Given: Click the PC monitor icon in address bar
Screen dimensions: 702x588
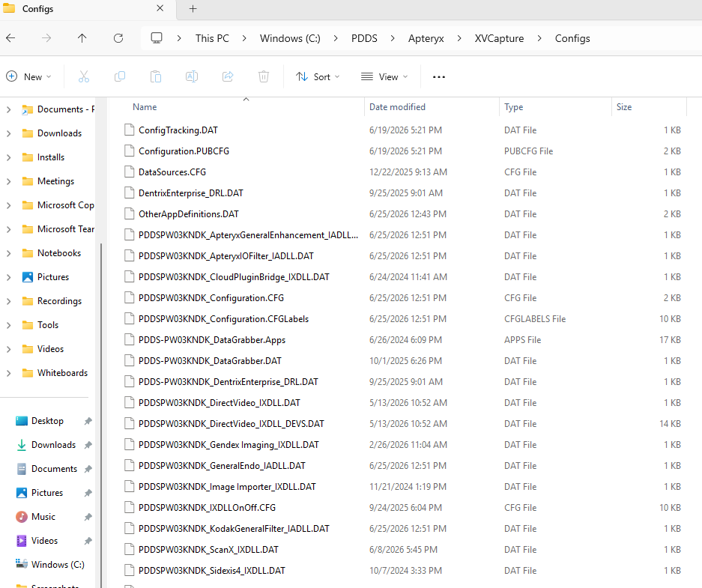Looking at the screenshot, I should [x=157, y=38].
